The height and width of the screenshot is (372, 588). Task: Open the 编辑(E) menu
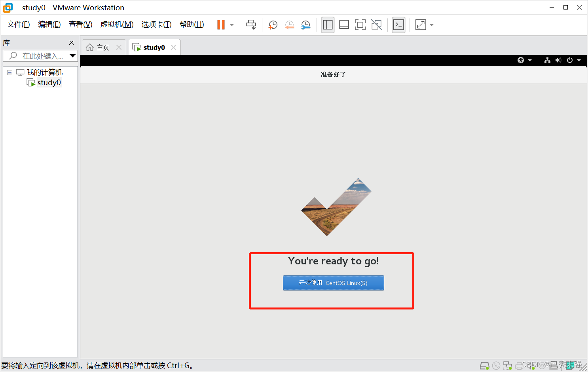tap(49, 25)
